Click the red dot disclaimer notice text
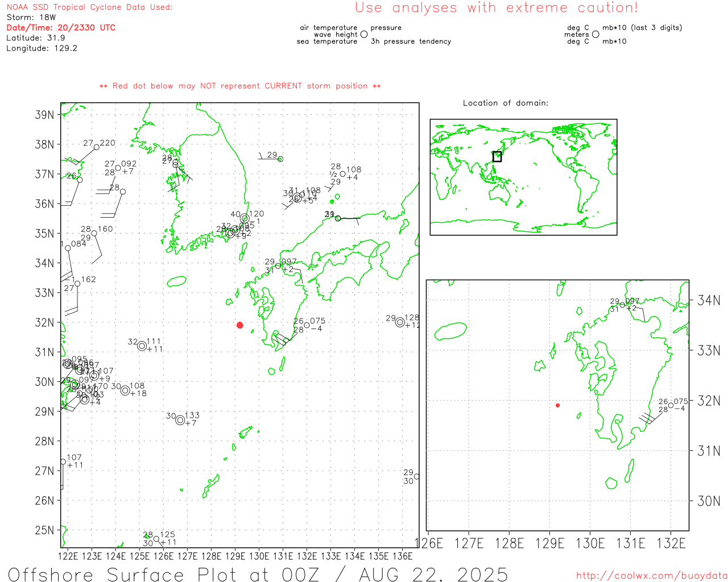 [240, 86]
